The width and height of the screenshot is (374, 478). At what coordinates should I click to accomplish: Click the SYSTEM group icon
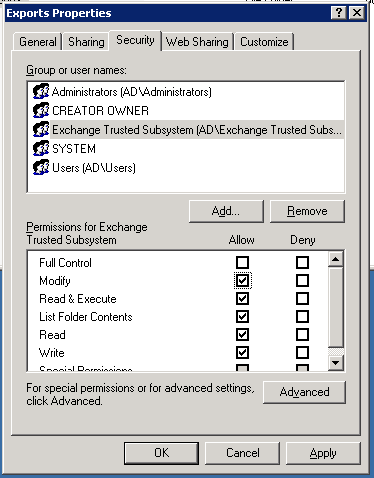(x=41, y=149)
